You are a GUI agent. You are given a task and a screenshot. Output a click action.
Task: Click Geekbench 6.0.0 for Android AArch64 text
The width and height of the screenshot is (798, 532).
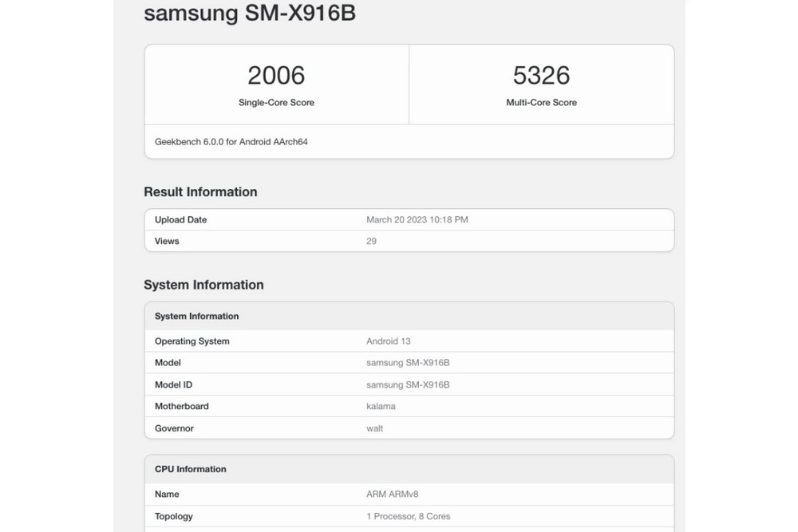(x=231, y=142)
